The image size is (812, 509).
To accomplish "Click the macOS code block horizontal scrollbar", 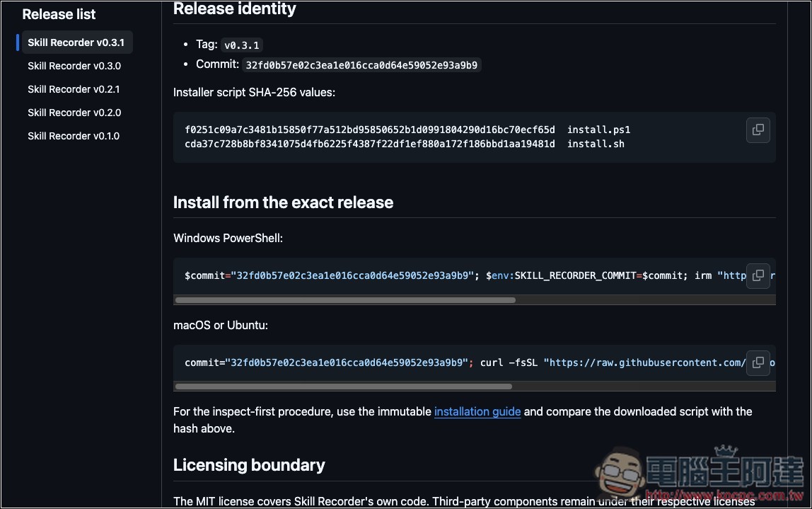I will tap(343, 387).
